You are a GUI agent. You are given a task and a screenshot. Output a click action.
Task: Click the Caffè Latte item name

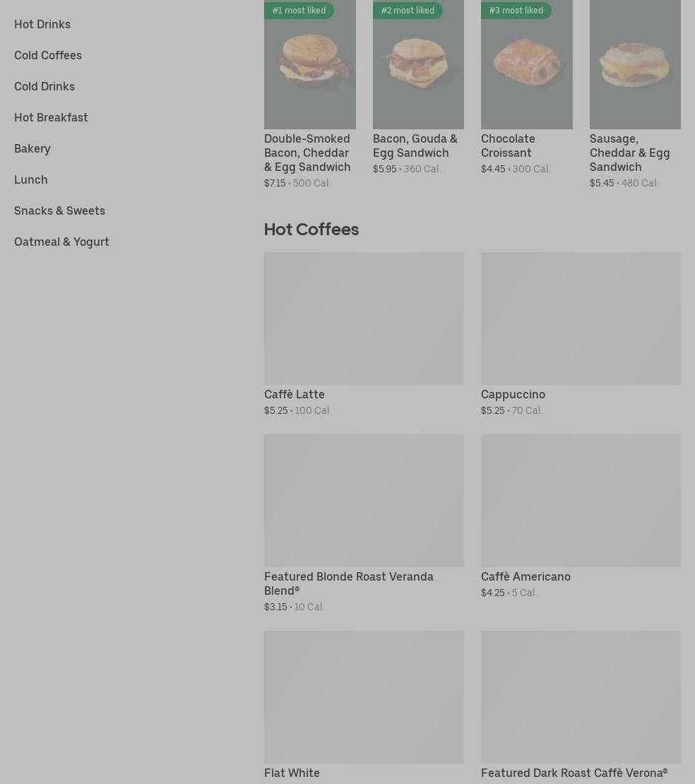click(295, 395)
